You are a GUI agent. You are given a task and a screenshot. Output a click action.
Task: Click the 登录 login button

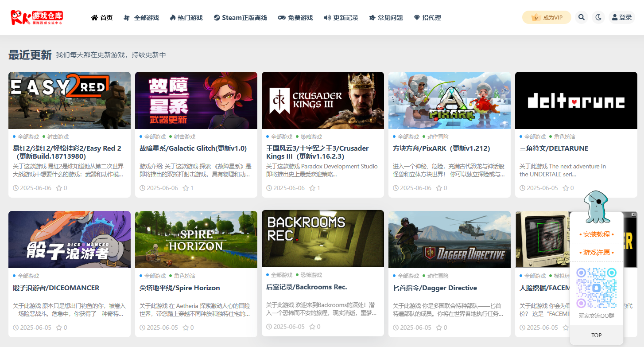[622, 17]
